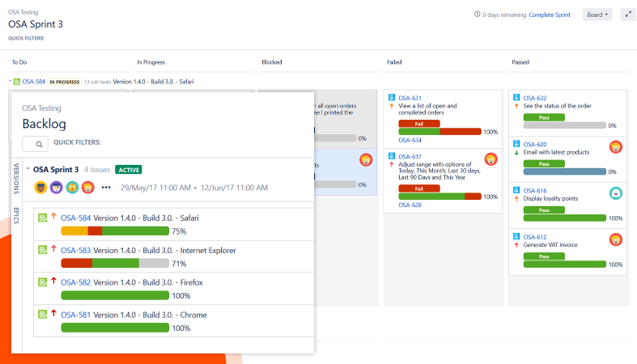Click the fullscreen expand icon at top right
The height and width of the screenshot is (364, 637).
(x=628, y=15)
